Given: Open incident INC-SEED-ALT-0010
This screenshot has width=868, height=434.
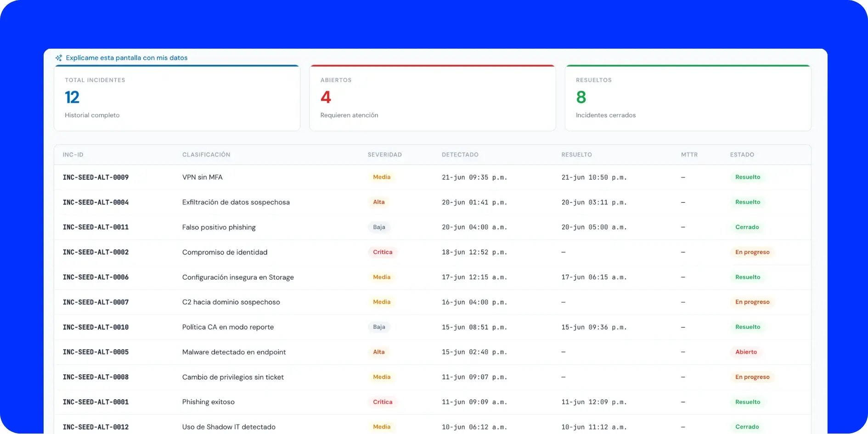Looking at the screenshot, I should [x=96, y=327].
